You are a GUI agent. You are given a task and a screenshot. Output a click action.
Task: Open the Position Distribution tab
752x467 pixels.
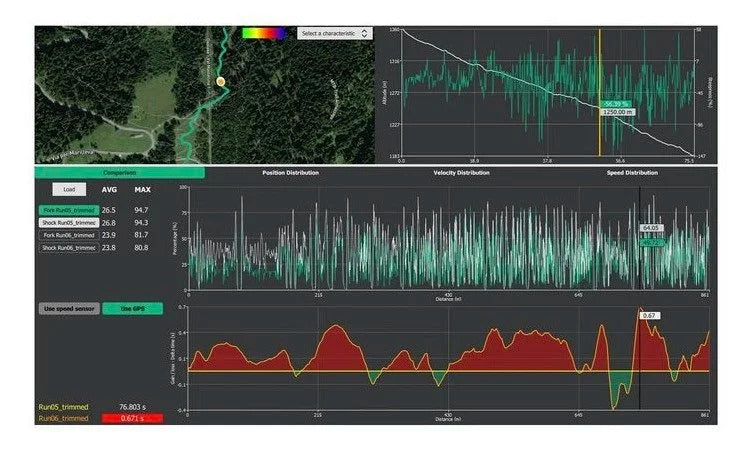(290, 173)
